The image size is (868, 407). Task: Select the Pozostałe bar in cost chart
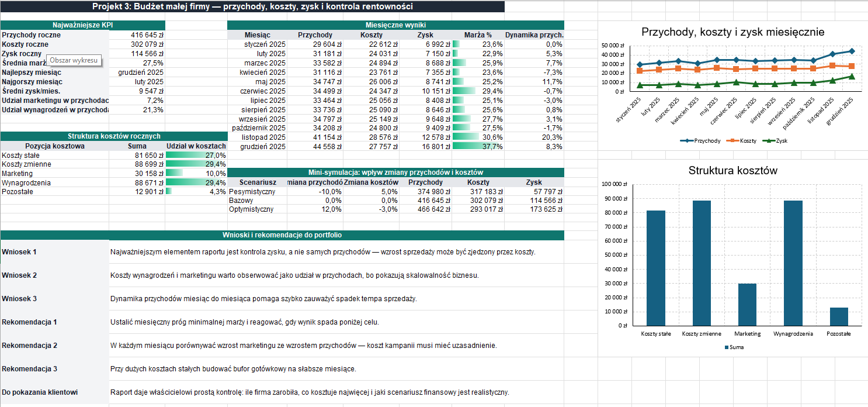pyautogui.click(x=839, y=316)
